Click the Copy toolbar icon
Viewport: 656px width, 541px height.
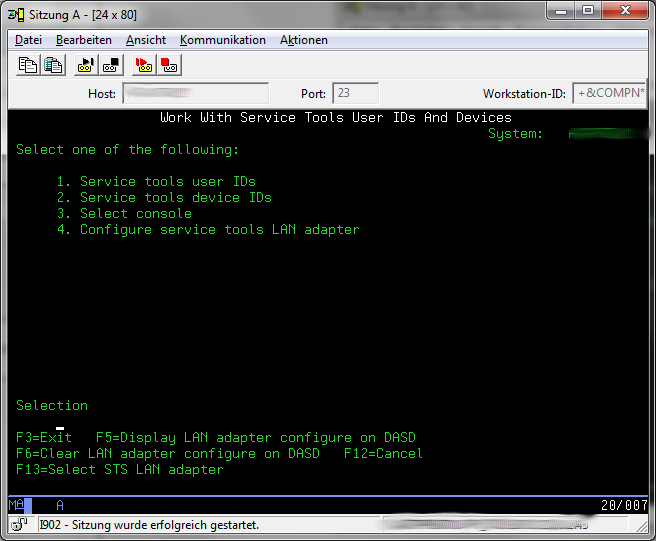(28, 65)
